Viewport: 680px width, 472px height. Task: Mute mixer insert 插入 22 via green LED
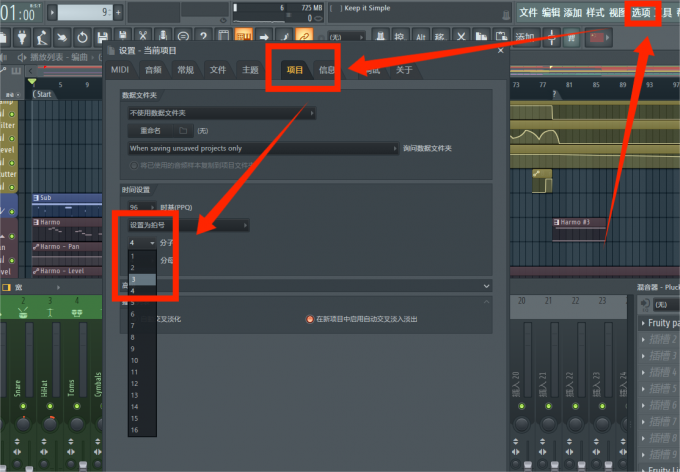(575, 406)
